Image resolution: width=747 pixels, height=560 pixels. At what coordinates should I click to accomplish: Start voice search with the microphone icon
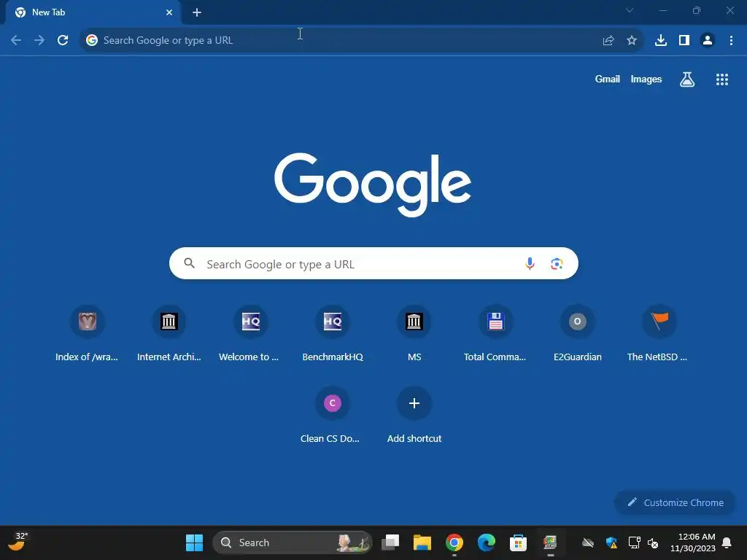tap(530, 263)
